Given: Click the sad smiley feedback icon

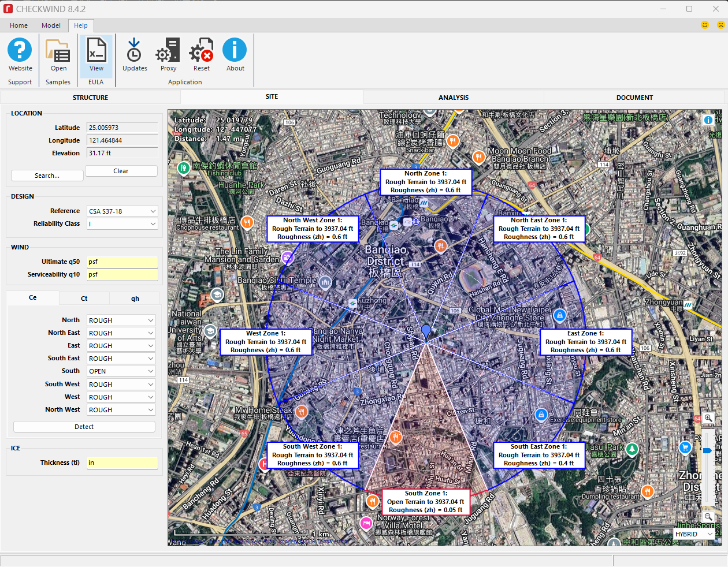Looking at the screenshot, I should tap(720, 25).
